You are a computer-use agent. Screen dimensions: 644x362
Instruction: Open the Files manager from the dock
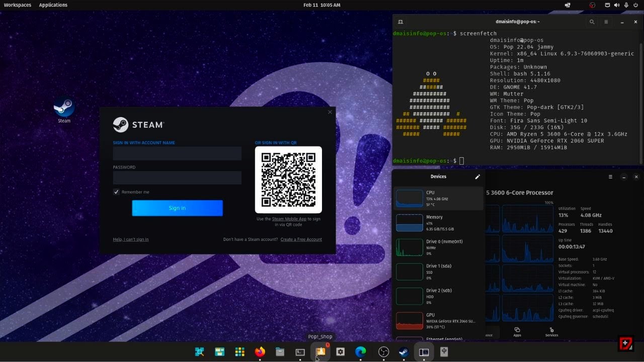pyautogui.click(x=280, y=352)
